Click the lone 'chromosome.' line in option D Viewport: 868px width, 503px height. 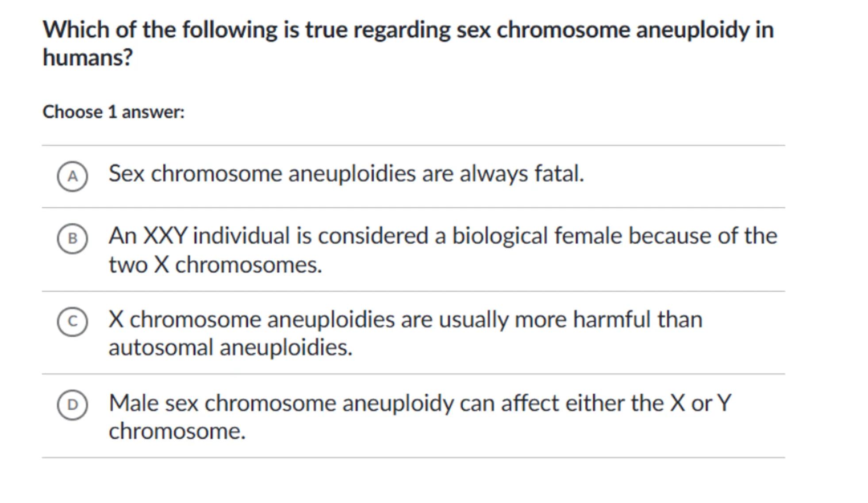[177, 431]
